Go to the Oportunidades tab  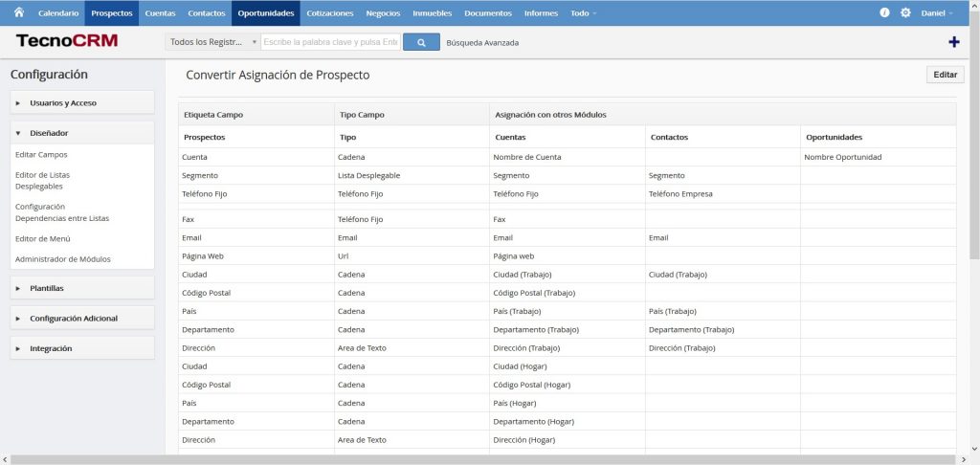pyautogui.click(x=265, y=13)
